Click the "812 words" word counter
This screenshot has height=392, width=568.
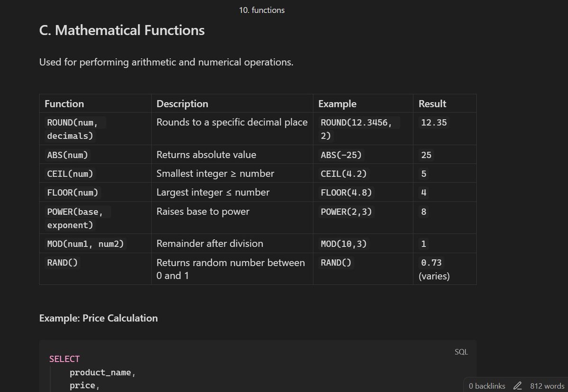(x=547, y=386)
